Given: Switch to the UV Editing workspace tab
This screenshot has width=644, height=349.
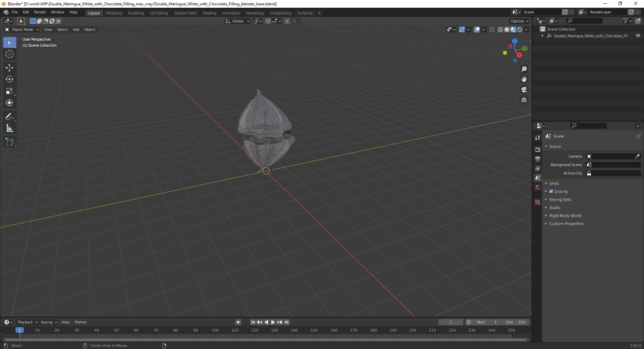Looking at the screenshot, I should point(159,13).
